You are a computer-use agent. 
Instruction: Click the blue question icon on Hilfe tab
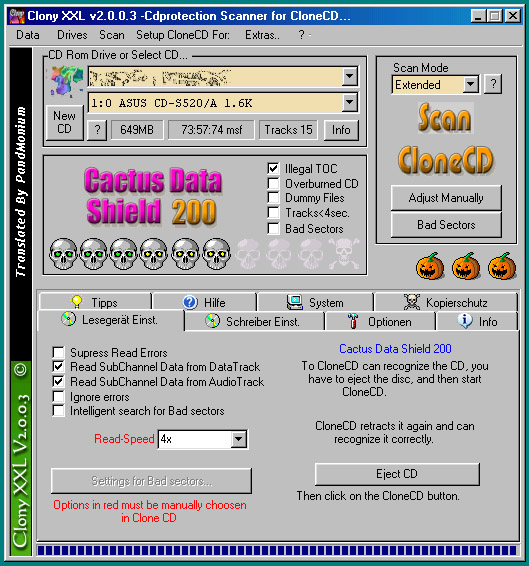pos(190,302)
